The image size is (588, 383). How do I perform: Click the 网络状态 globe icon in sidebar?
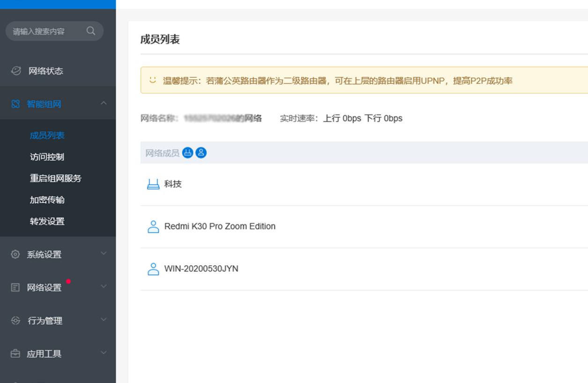click(x=16, y=71)
